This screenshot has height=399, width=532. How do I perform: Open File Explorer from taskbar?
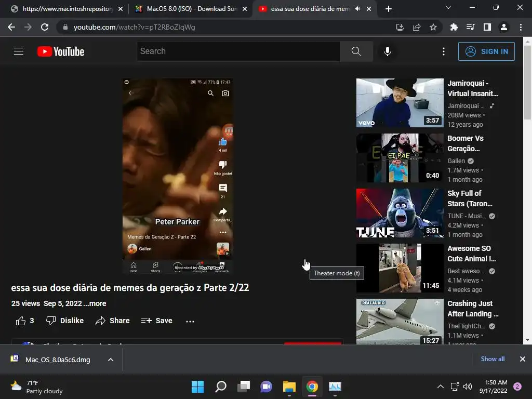tap(289, 387)
